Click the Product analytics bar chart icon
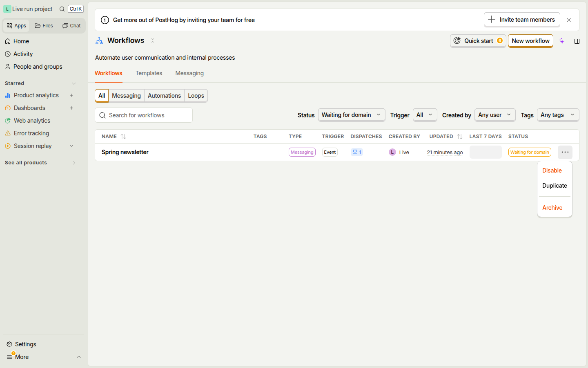 tap(8, 95)
